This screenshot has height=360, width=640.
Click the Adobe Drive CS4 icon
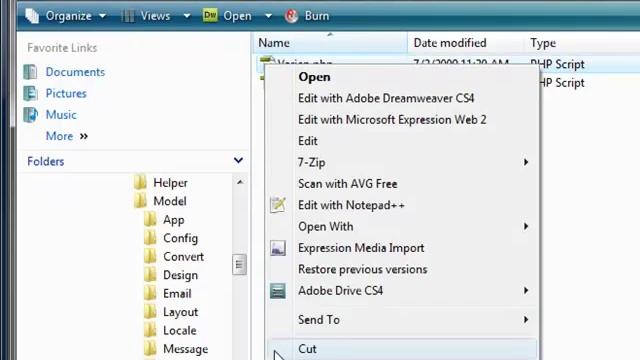point(278,291)
